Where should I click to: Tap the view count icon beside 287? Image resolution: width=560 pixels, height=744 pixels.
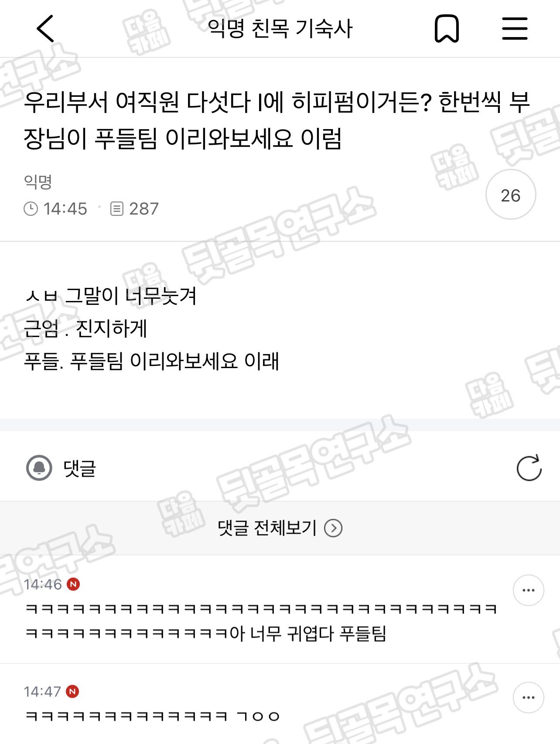point(117,209)
